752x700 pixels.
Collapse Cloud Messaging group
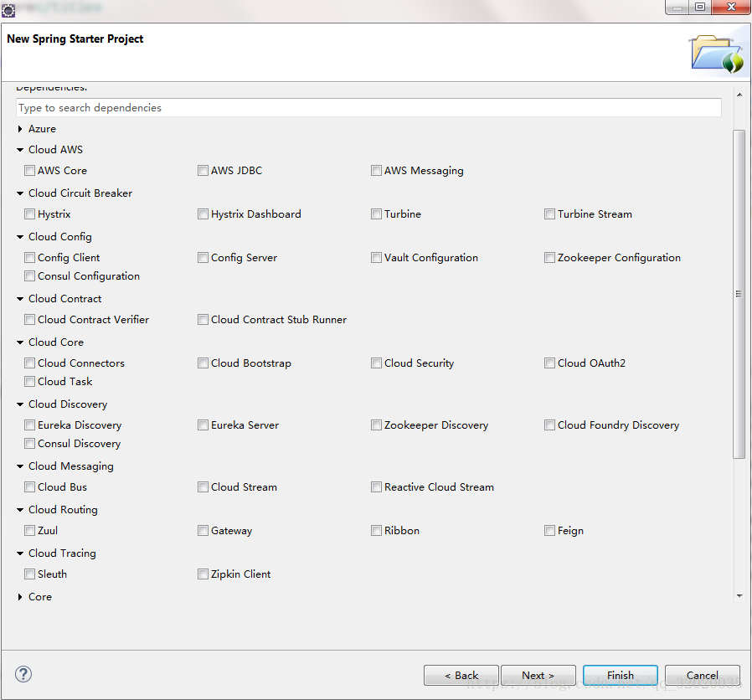(x=20, y=466)
